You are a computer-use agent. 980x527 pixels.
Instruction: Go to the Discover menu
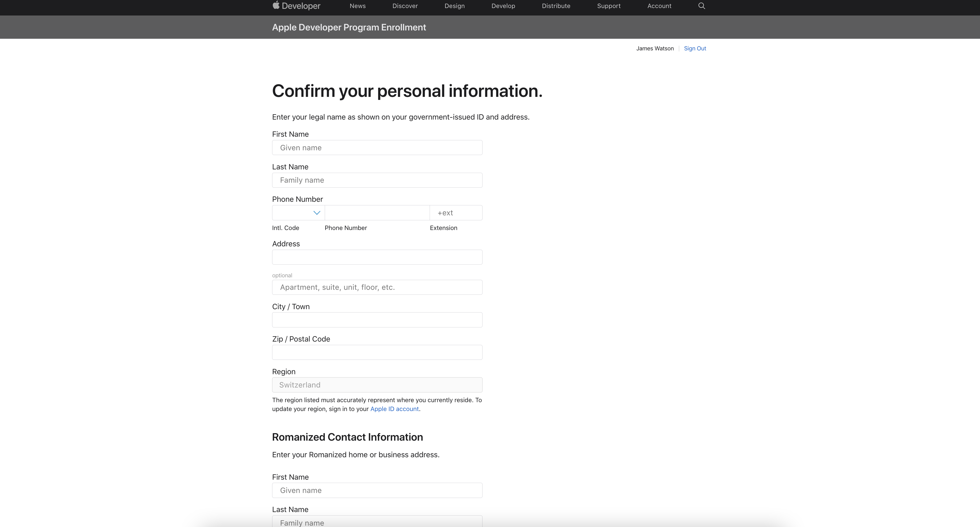[405, 6]
